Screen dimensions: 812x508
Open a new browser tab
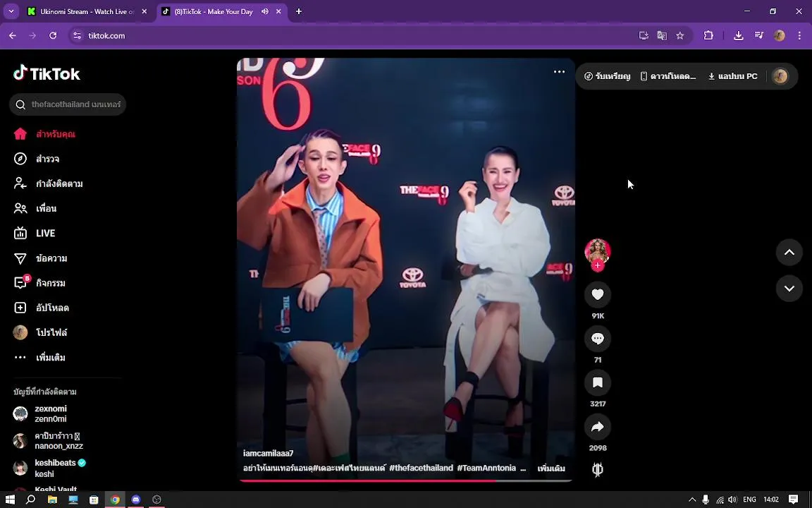click(x=299, y=11)
